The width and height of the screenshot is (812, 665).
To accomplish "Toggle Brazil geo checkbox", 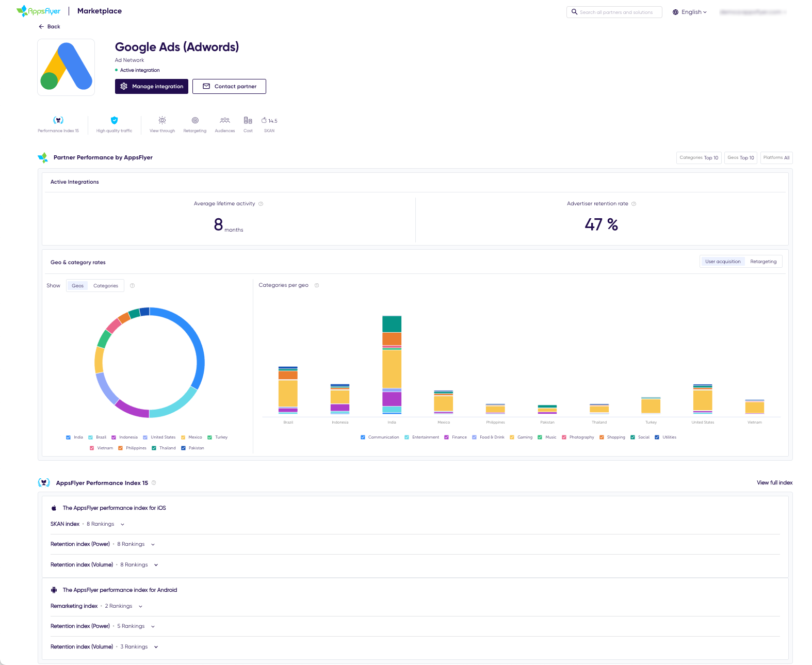I will coord(90,437).
